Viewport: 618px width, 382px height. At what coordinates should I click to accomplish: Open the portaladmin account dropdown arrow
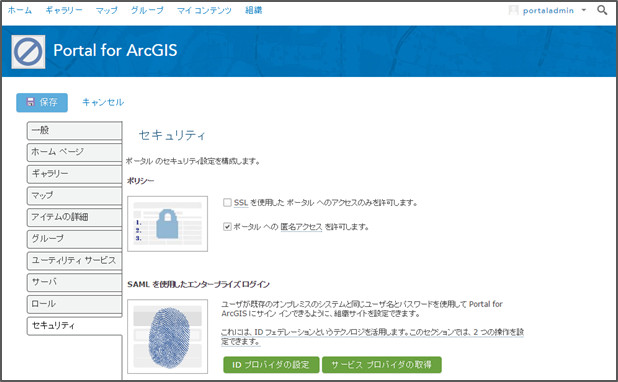(x=584, y=10)
